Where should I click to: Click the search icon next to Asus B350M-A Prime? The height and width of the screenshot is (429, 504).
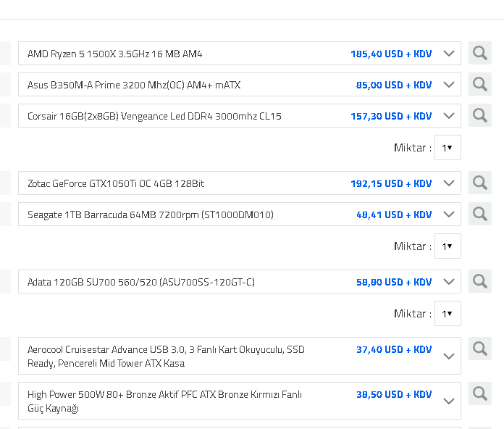479,84
